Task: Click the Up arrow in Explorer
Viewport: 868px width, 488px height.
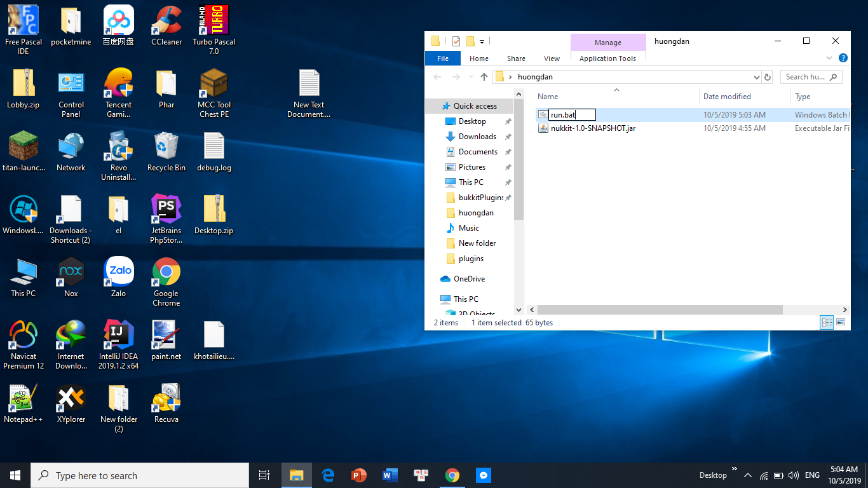Action: tap(484, 77)
